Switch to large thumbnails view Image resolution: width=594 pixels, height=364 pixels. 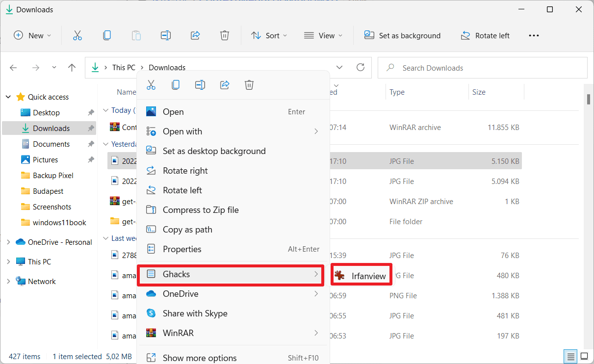(x=584, y=356)
